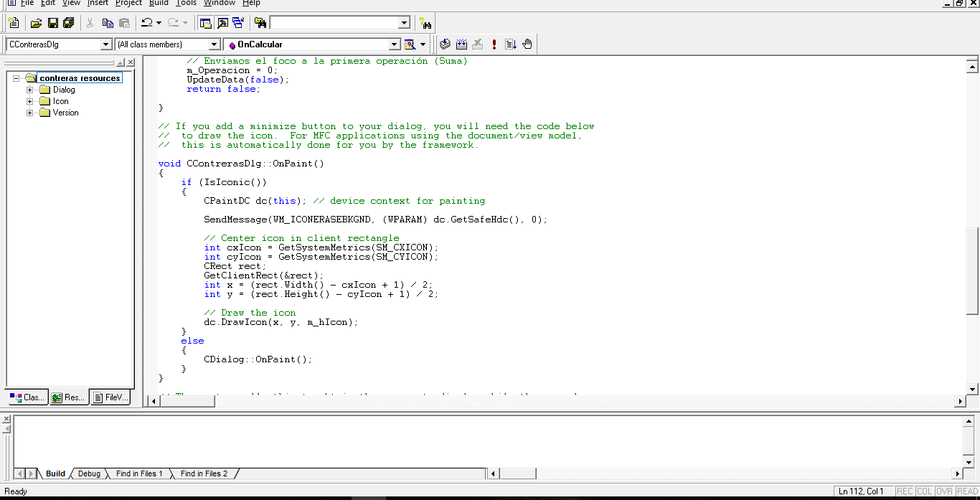Switch to the FileView tab

(x=110, y=398)
